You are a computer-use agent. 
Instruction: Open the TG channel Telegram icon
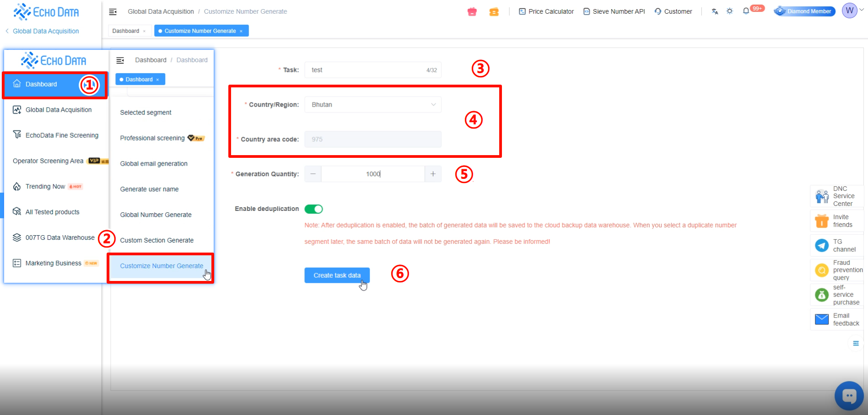(x=822, y=246)
